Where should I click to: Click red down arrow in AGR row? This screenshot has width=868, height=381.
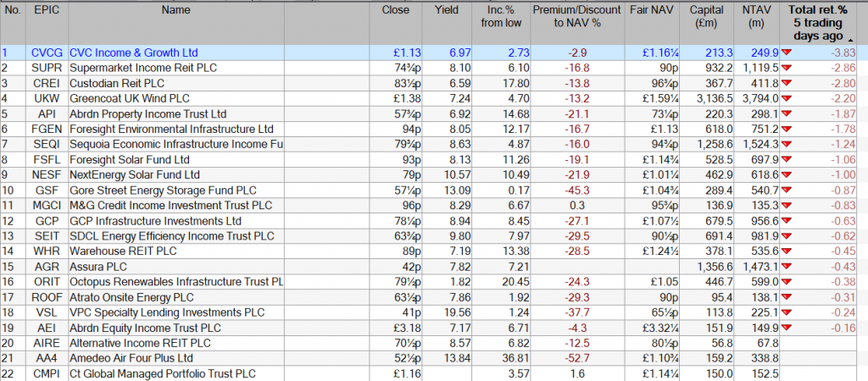tap(786, 267)
